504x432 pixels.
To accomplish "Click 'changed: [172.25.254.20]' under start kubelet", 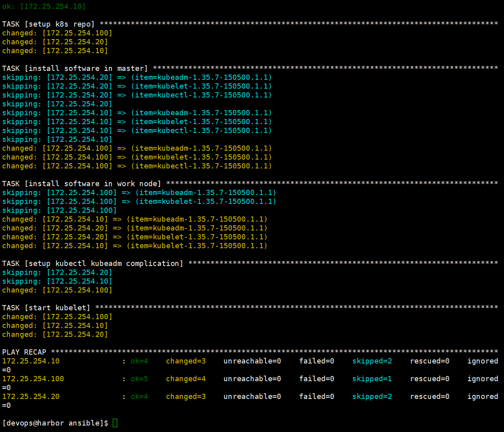I will pos(55,334).
